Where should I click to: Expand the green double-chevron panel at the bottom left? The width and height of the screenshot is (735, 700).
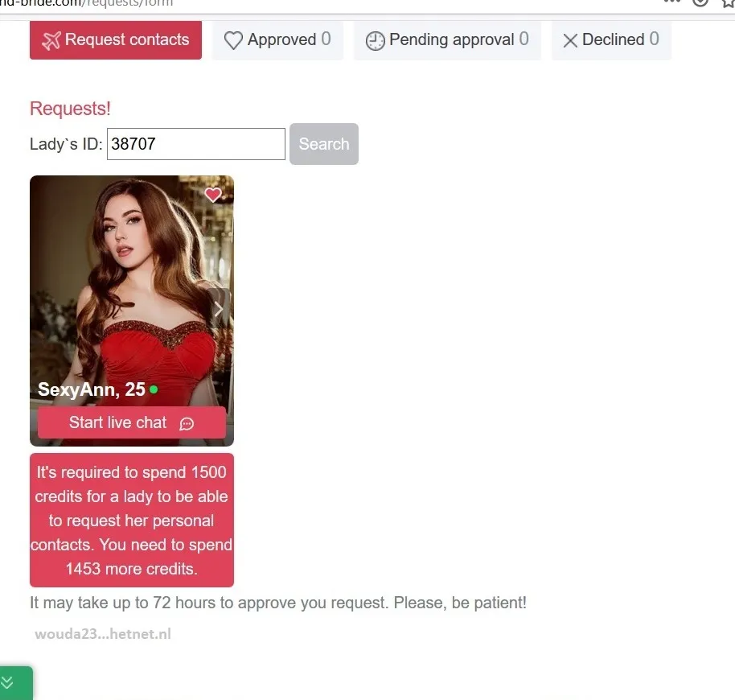[x=15, y=682]
